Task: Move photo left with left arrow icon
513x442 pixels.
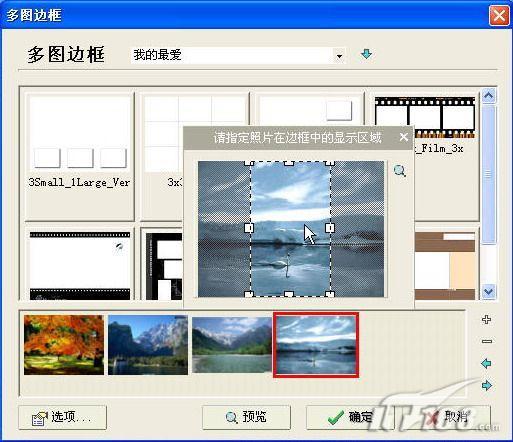Action: (x=487, y=363)
